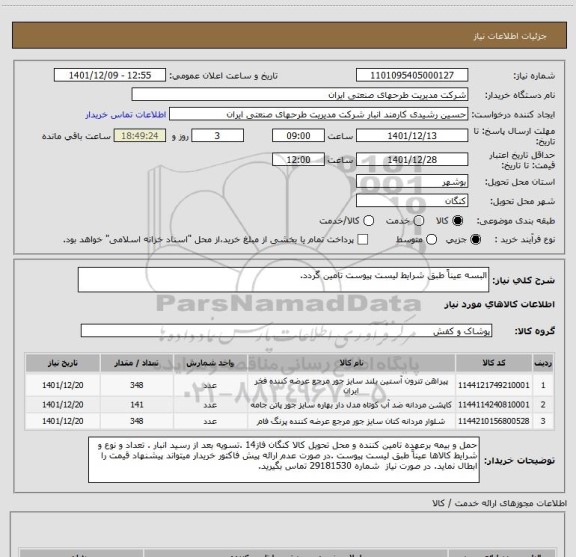
Task: Click the men's linen trousers item name
Action: coord(351,421)
